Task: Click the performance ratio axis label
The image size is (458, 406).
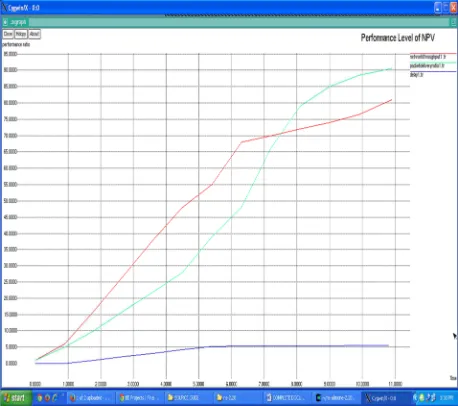Action: 16,44
